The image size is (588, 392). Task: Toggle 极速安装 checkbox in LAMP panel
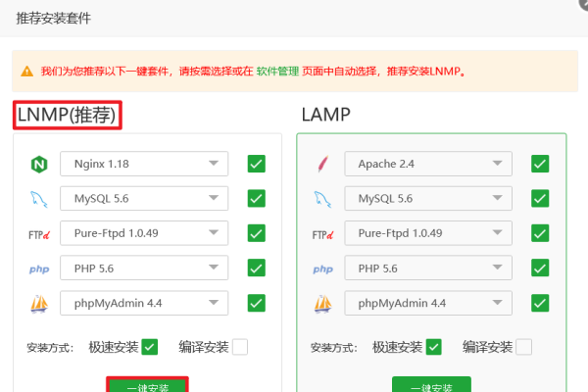(433, 347)
